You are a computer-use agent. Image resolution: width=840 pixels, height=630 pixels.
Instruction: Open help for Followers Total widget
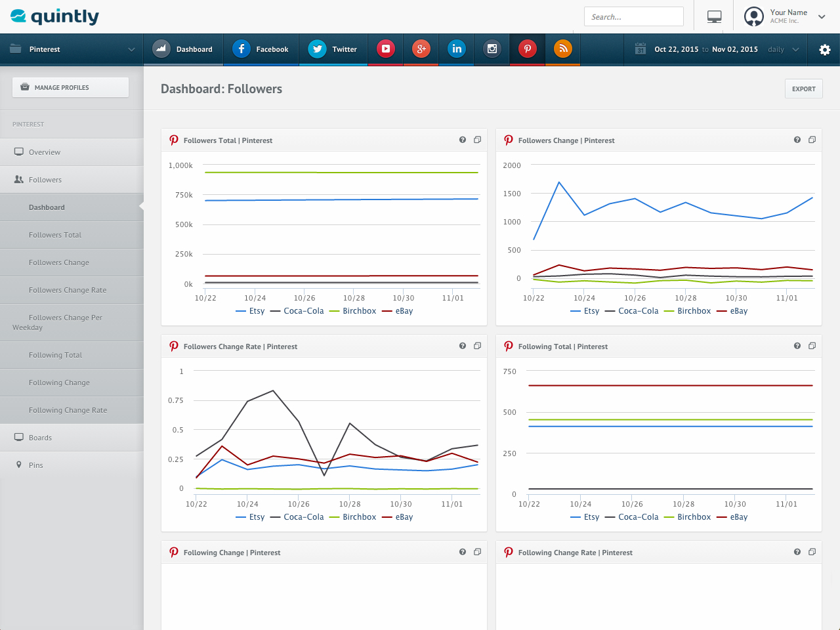point(463,140)
